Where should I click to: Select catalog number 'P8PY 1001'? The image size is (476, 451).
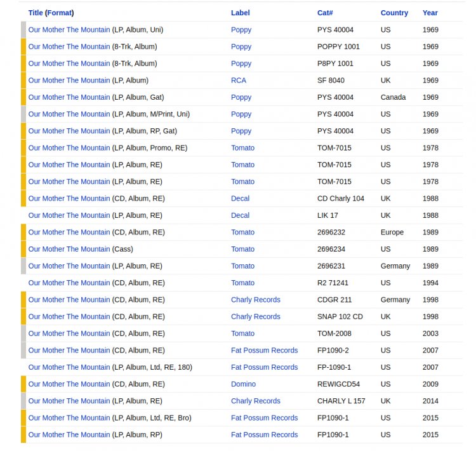[x=335, y=64]
